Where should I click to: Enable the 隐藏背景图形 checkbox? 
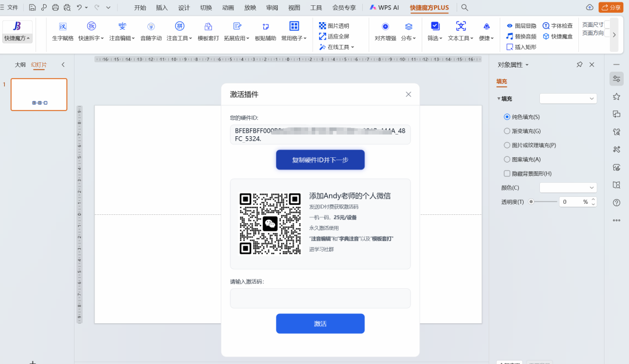coord(507,172)
